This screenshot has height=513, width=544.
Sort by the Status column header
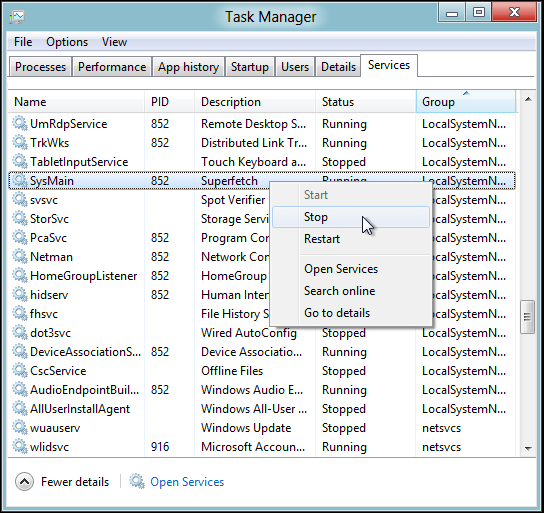(x=366, y=102)
